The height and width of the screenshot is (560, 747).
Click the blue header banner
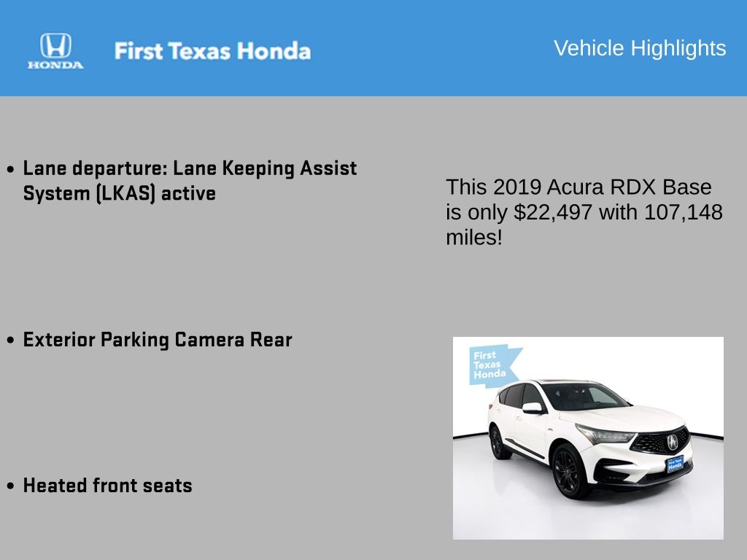pyautogui.click(x=373, y=48)
